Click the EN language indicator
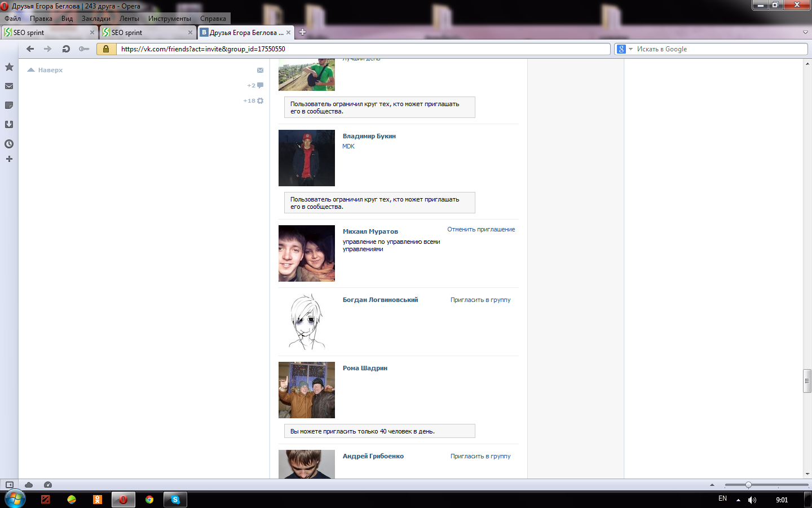Viewport: 812px width, 508px height. coord(722,498)
